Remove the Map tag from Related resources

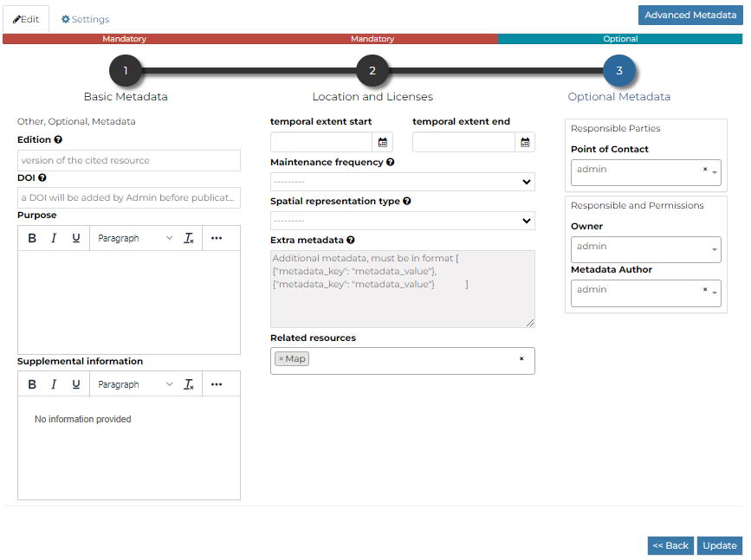coord(283,357)
